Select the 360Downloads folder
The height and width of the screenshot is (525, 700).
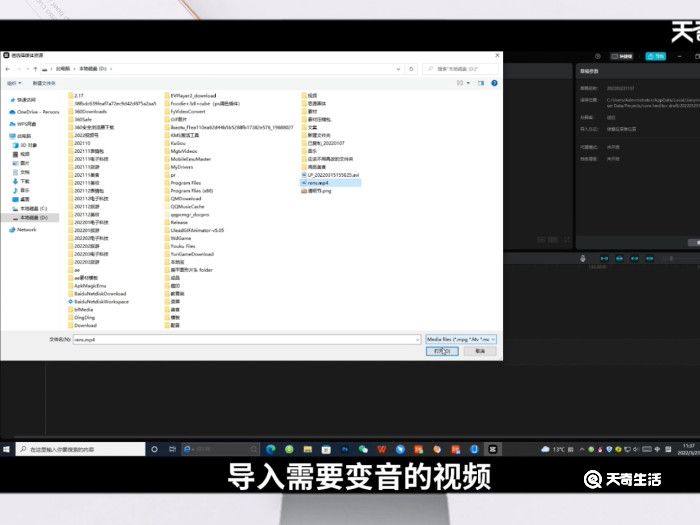pos(88,112)
